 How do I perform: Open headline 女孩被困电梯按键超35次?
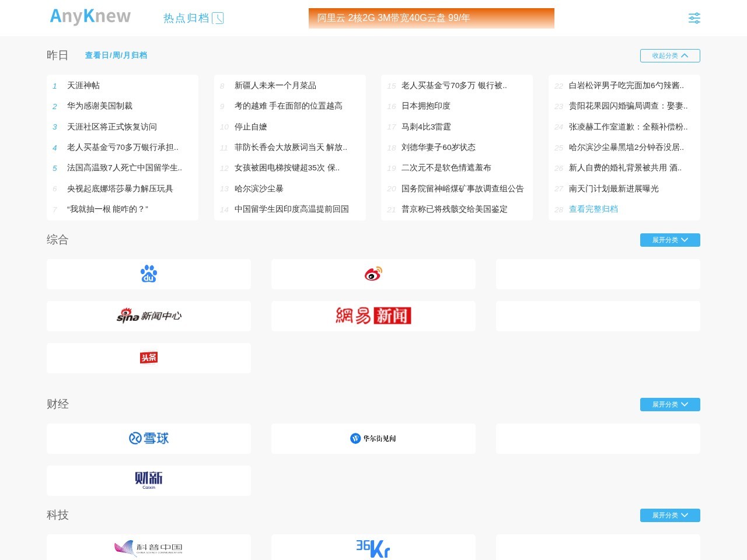287,167
